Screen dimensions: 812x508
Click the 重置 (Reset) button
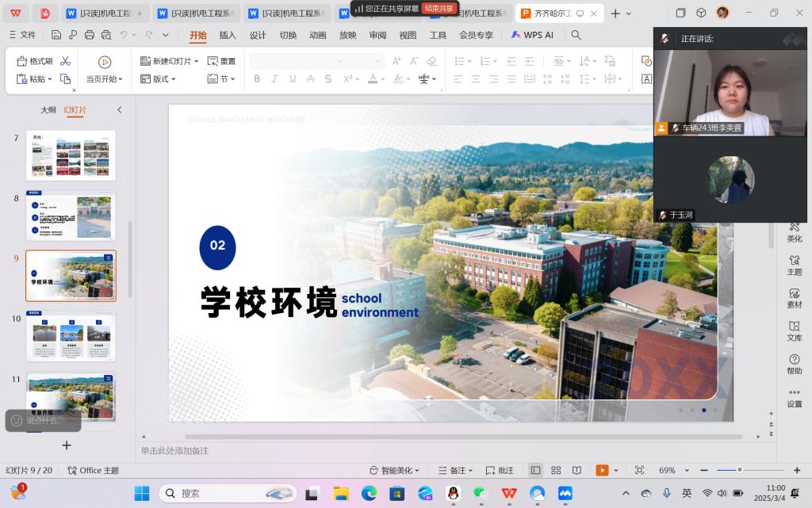click(222, 61)
